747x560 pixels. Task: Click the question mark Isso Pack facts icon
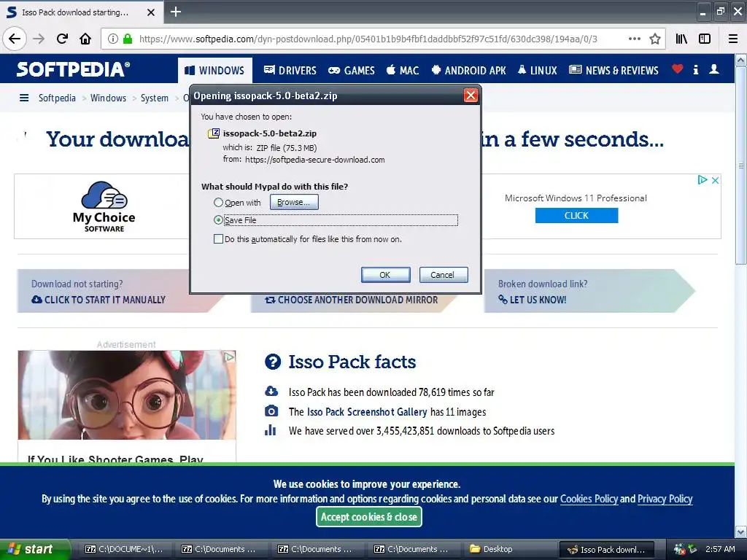[273, 362]
